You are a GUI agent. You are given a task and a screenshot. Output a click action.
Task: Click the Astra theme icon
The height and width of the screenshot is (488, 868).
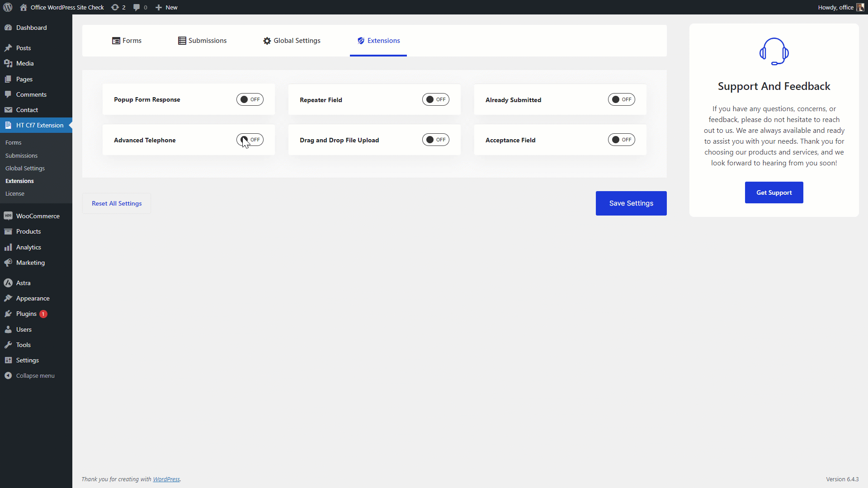pos(8,283)
